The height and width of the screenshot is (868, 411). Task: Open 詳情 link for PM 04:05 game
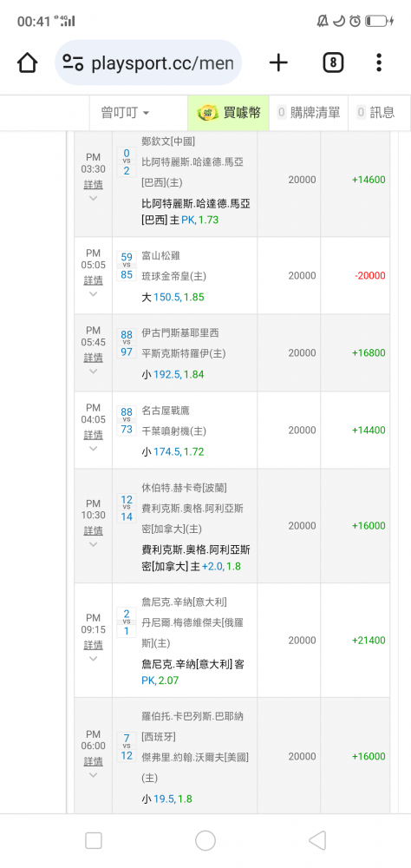pyautogui.click(x=93, y=435)
